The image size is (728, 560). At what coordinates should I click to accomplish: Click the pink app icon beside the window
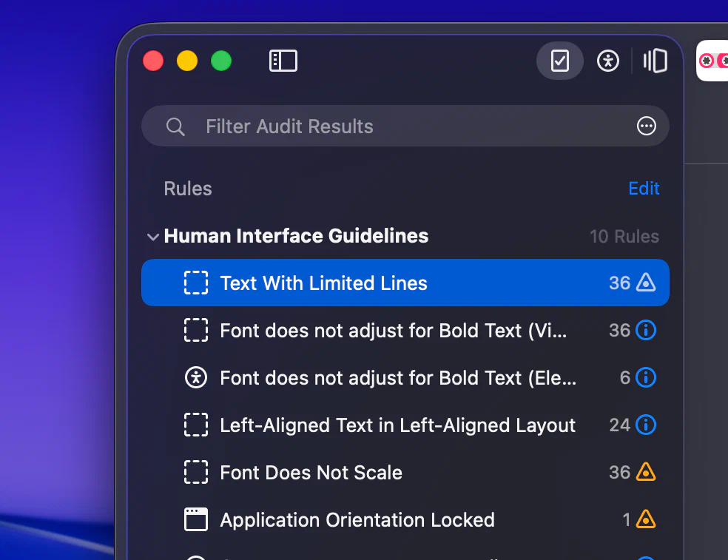coord(712,61)
